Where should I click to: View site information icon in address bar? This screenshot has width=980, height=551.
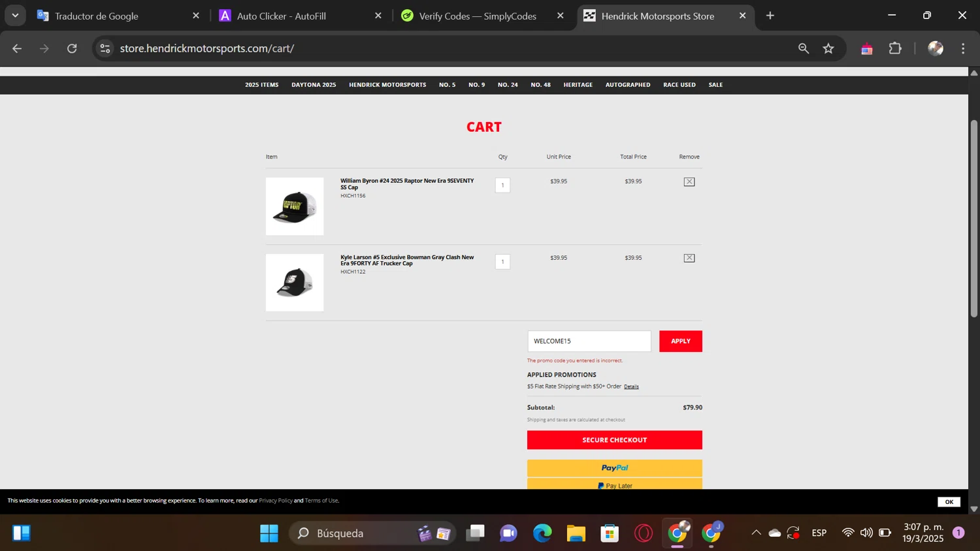(105, 48)
